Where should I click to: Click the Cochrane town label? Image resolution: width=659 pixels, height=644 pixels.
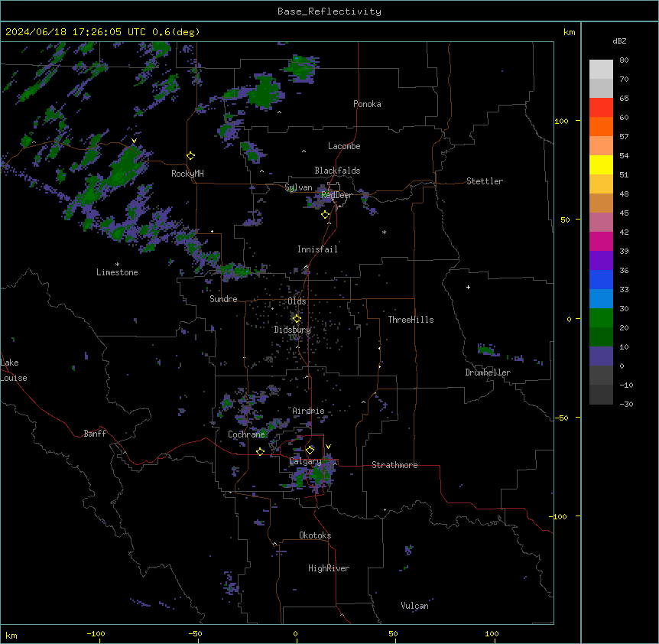pyautogui.click(x=246, y=434)
